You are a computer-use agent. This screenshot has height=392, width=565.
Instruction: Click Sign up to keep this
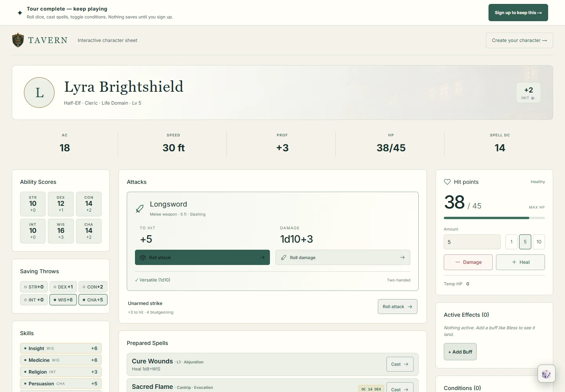(x=518, y=13)
